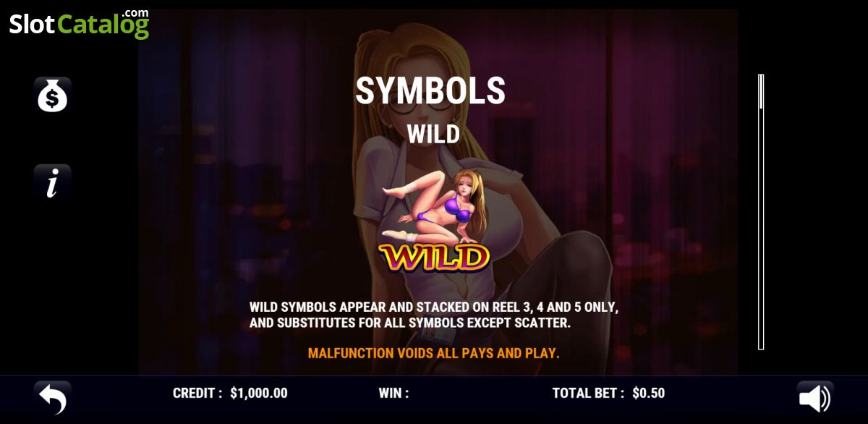Click the malfunction voids all pays notice
The width and height of the screenshot is (868, 424).
(433, 354)
